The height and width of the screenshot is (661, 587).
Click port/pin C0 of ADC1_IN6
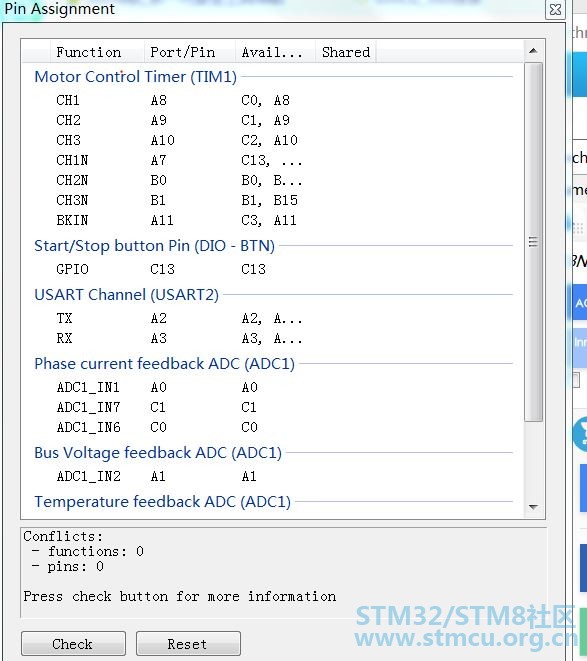pos(159,427)
